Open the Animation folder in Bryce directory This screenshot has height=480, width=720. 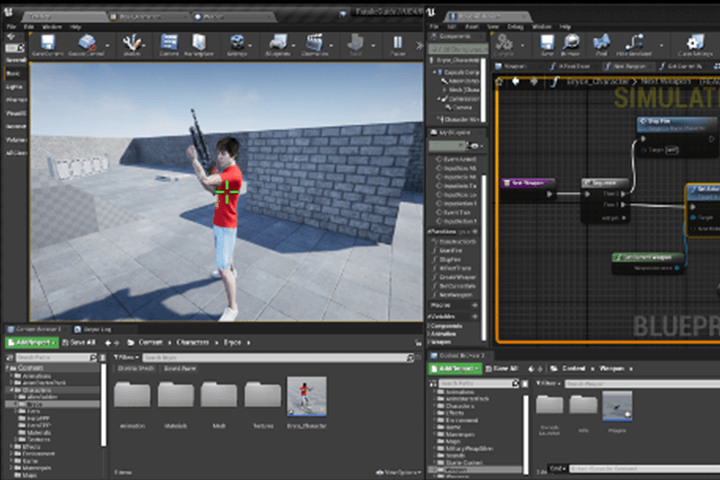point(132,395)
